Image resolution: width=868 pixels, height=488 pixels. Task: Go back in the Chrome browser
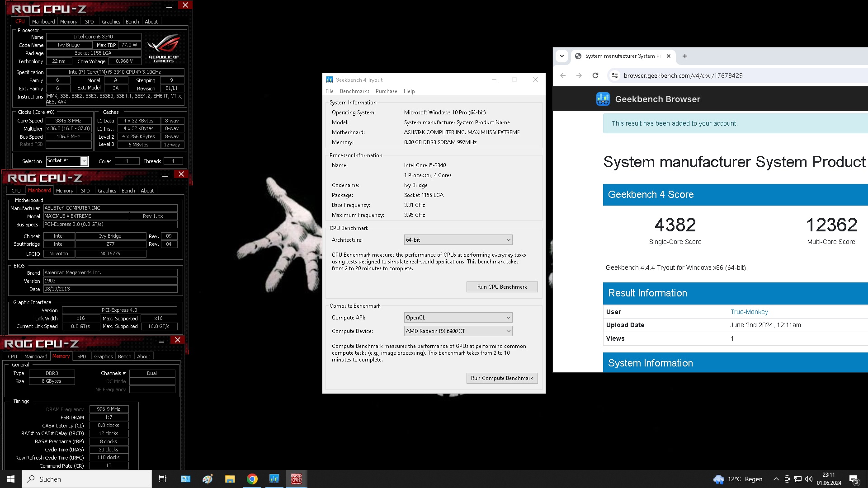point(563,75)
